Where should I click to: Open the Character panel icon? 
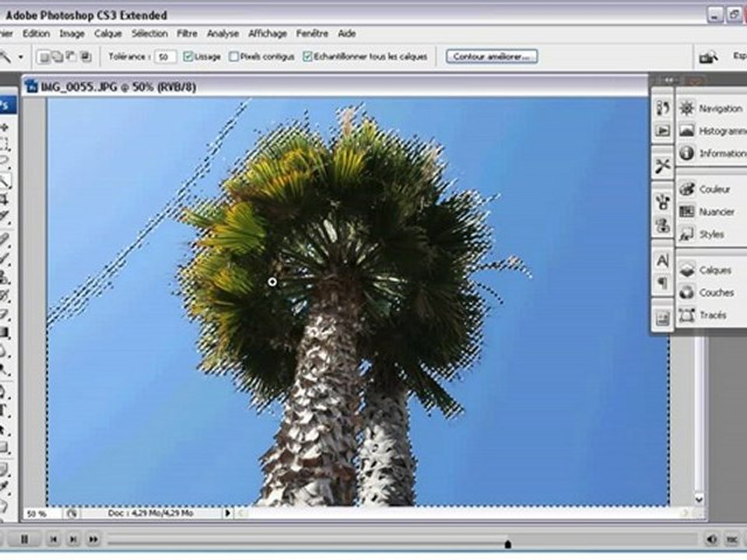click(x=663, y=261)
